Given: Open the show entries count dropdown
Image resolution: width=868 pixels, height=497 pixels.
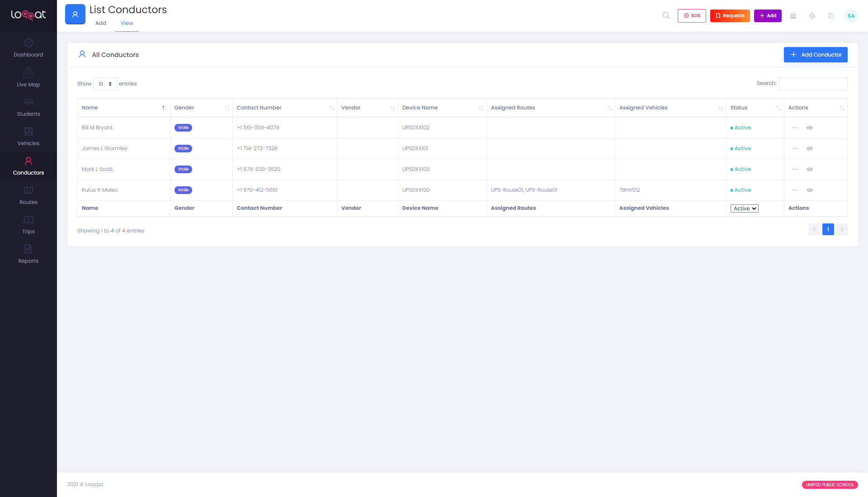Looking at the screenshot, I should click(105, 84).
